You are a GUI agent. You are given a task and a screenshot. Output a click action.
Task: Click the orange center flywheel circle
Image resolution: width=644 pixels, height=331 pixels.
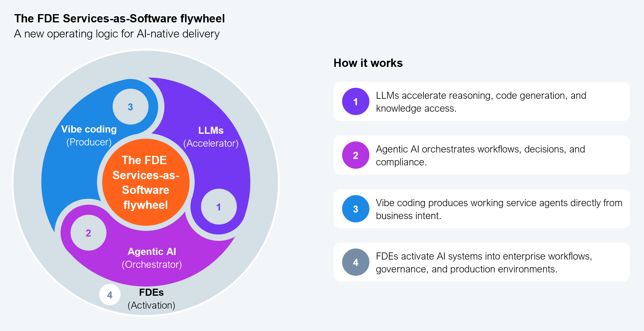146,182
